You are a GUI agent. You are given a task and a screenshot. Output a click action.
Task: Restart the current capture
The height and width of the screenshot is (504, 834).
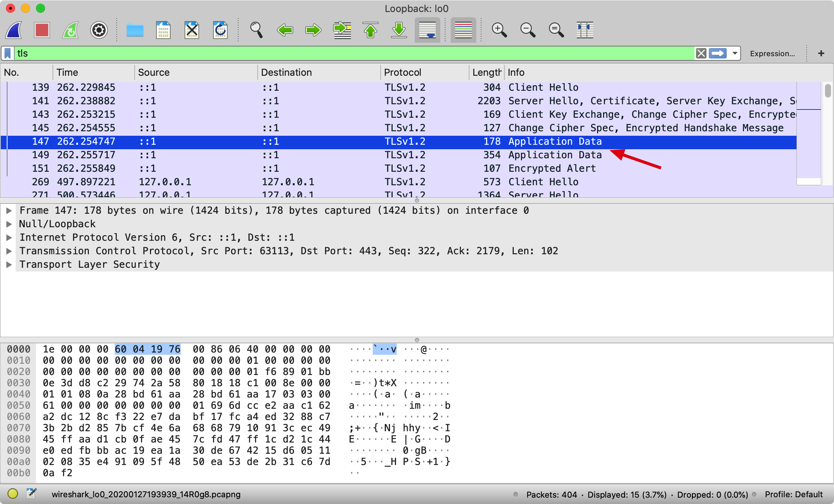pos(70,30)
